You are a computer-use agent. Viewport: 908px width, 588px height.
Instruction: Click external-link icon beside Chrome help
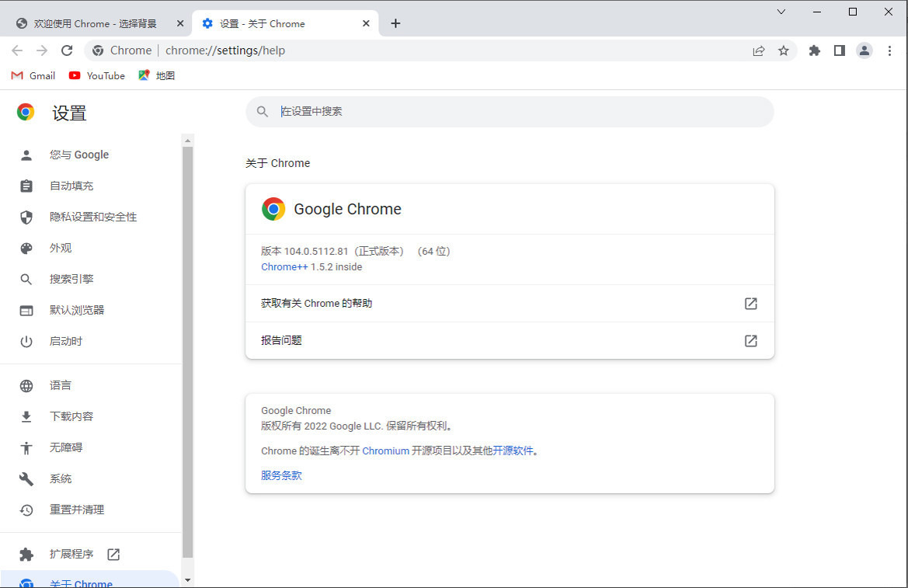[x=750, y=304]
